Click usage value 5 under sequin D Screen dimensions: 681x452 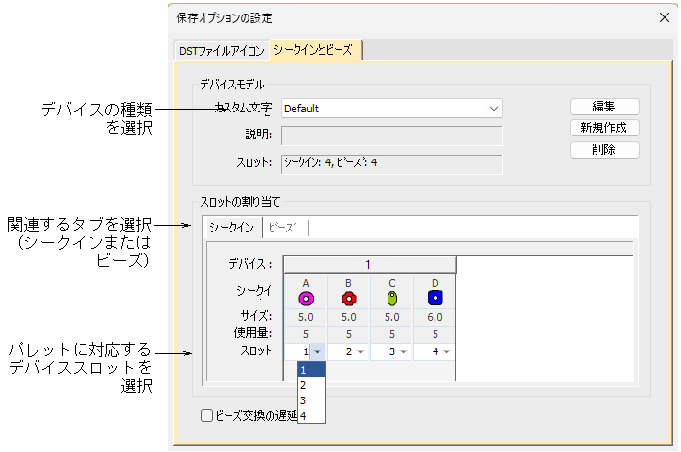tap(435, 334)
